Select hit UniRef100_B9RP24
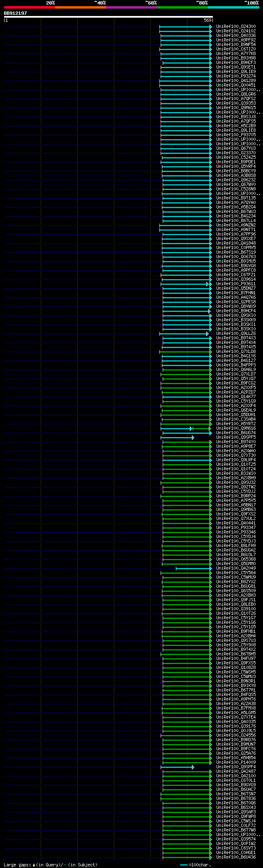Screen dimensions: 263x868 [236, 496]
